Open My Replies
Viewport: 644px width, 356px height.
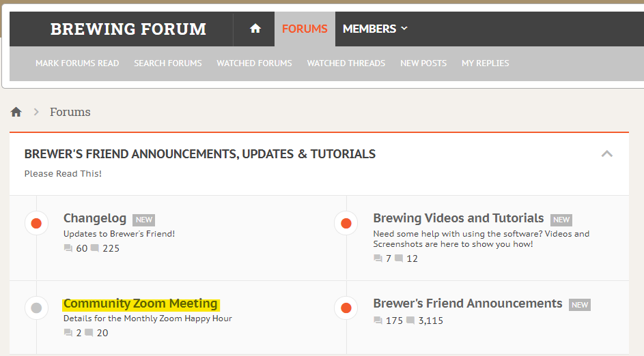pos(485,63)
